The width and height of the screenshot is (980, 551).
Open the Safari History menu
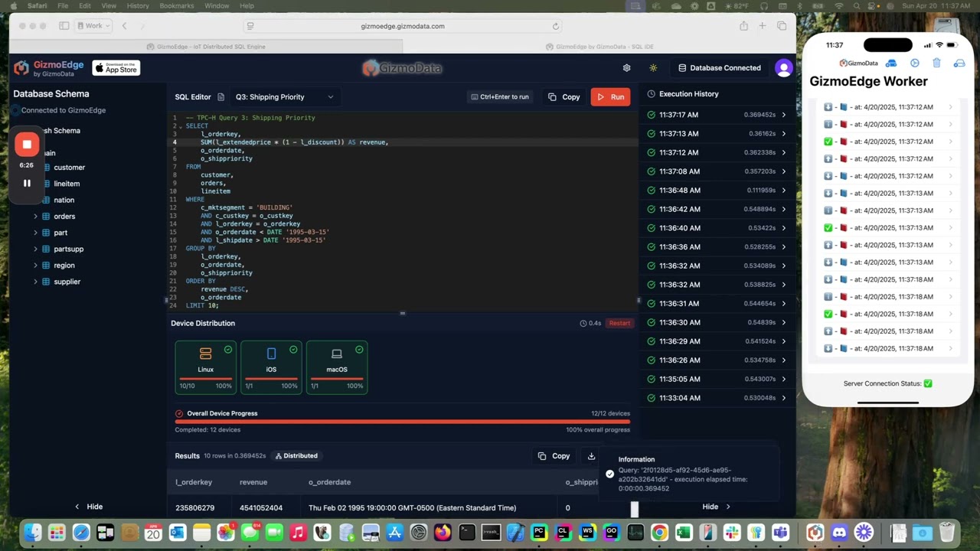138,5
